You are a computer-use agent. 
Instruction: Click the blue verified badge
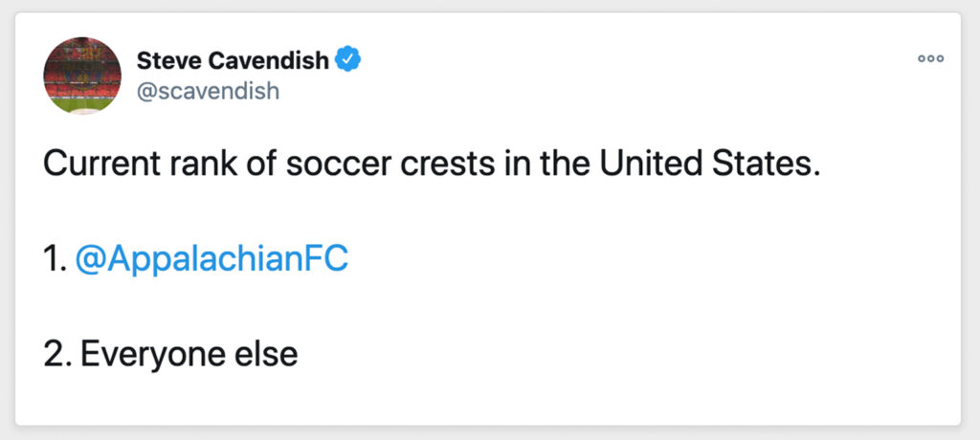coord(347,59)
